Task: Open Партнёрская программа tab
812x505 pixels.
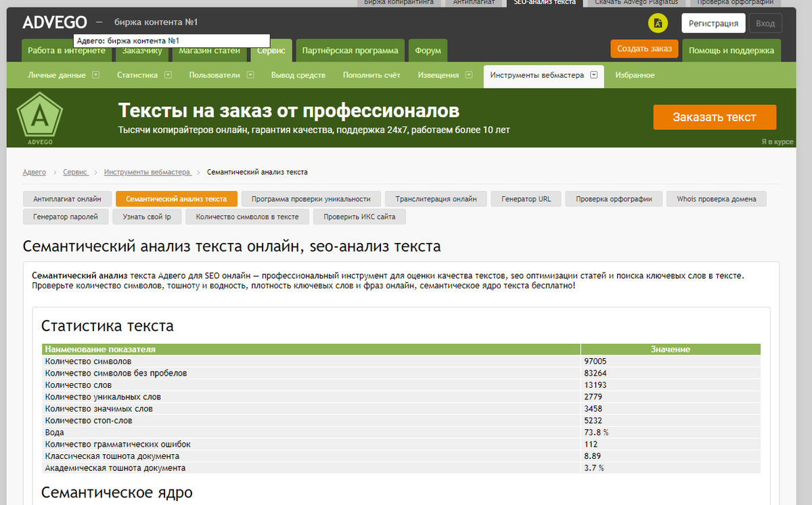Action: [350, 51]
